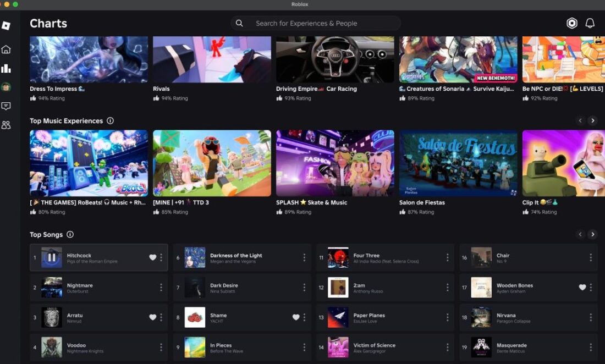
Task: Open Dress To Impress title link
Action: [57, 89]
